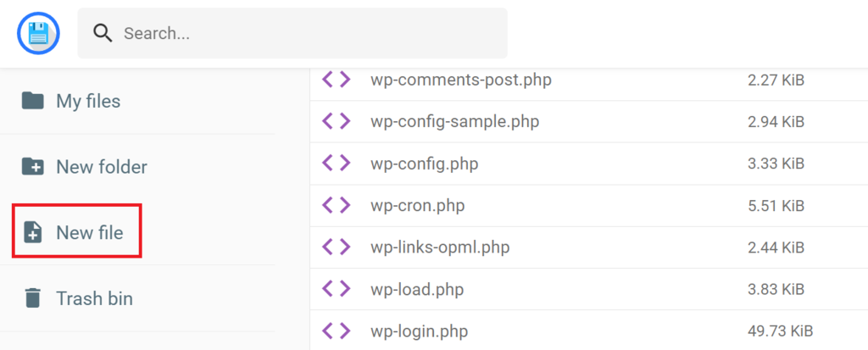Click the 49.73 KiB size of wp-login.php

pyautogui.click(x=780, y=330)
